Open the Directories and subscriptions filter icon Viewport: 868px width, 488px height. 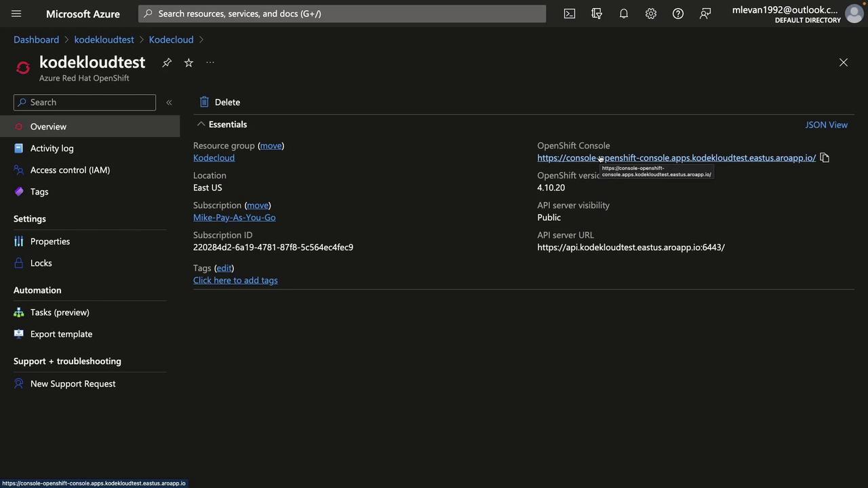(597, 14)
